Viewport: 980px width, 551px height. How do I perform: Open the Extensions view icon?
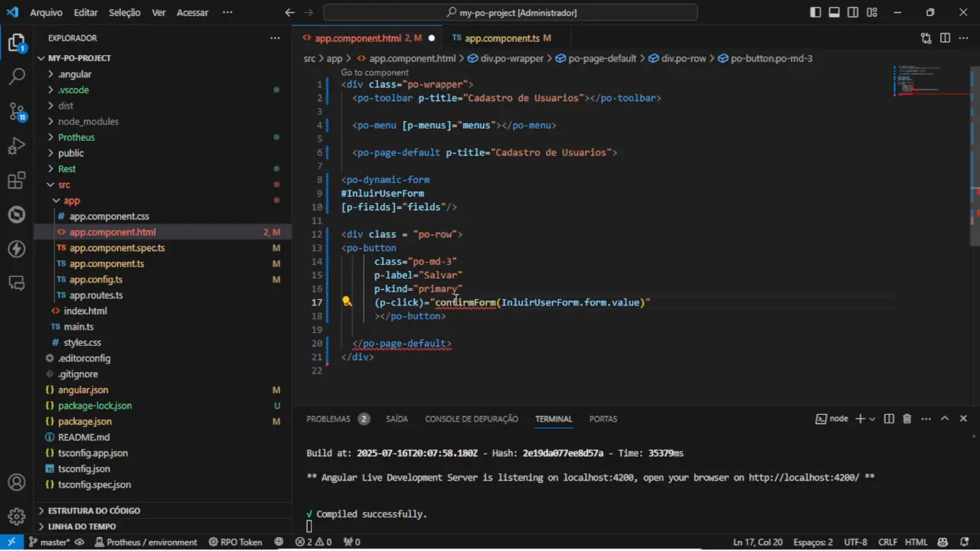point(17,181)
